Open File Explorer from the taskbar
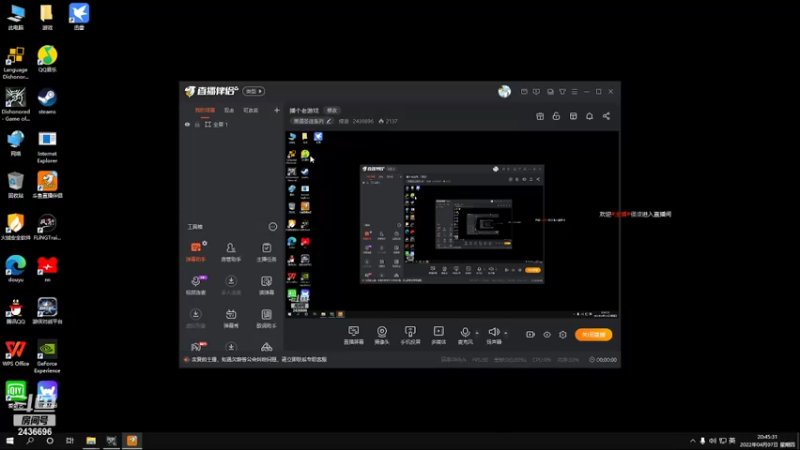Viewport: 800px width, 450px height. pos(91,441)
